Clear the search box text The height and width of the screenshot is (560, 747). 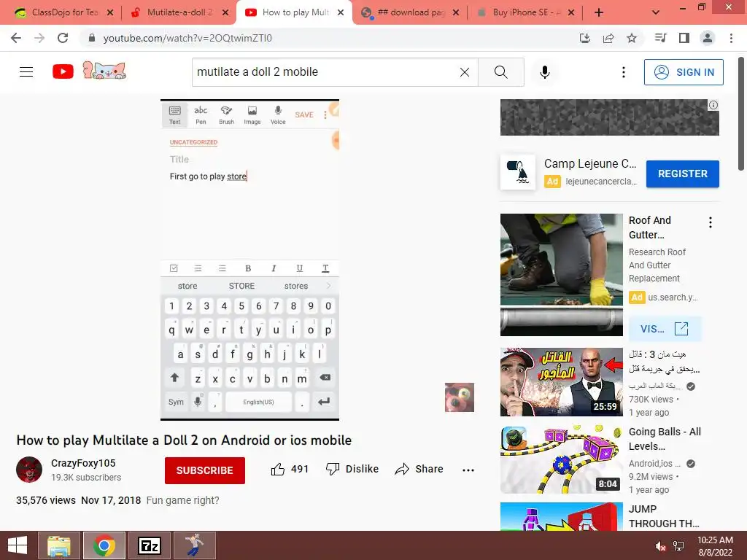pyautogui.click(x=465, y=72)
